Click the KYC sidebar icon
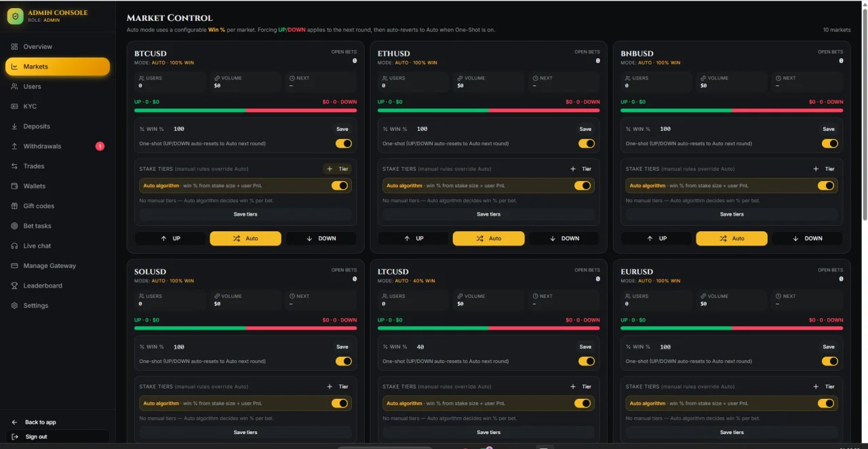Image resolution: width=868 pixels, height=449 pixels. click(14, 106)
